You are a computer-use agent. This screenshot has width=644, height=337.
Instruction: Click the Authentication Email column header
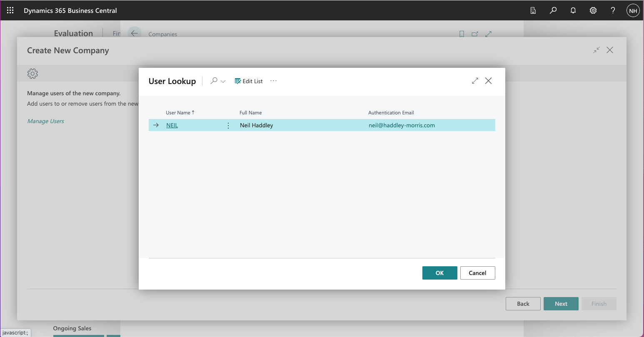(391, 113)
